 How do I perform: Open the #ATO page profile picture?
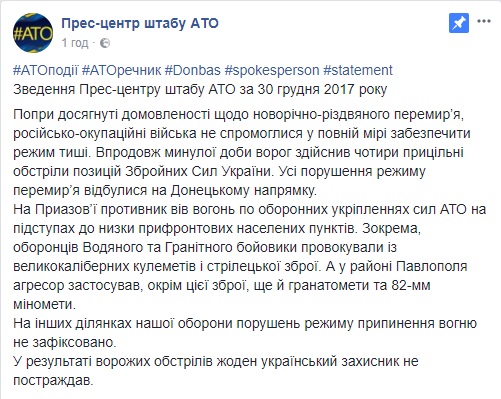(33, 33)
